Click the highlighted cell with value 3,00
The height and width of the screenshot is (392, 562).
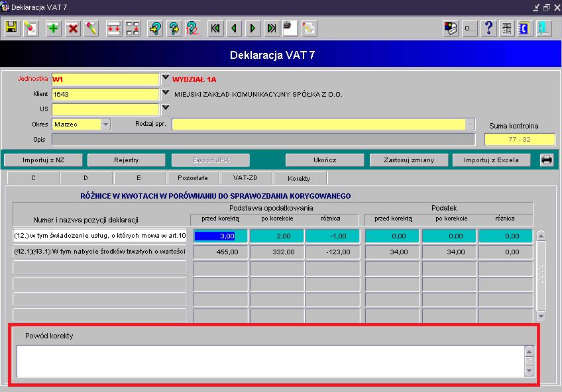pos(221,236)
